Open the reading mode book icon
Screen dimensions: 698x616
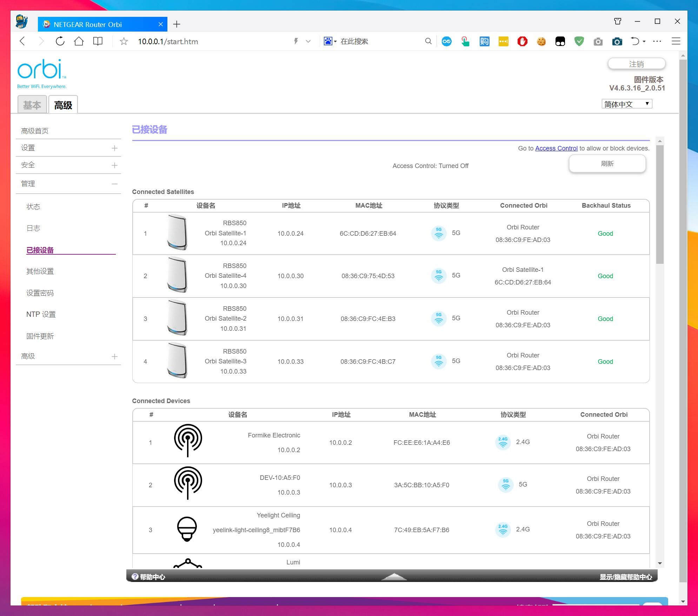pos(98,41)
